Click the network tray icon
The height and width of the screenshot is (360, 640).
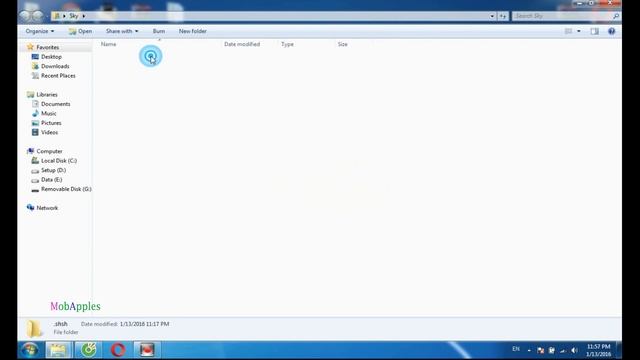pyautogui.click(x=563, y=350)
